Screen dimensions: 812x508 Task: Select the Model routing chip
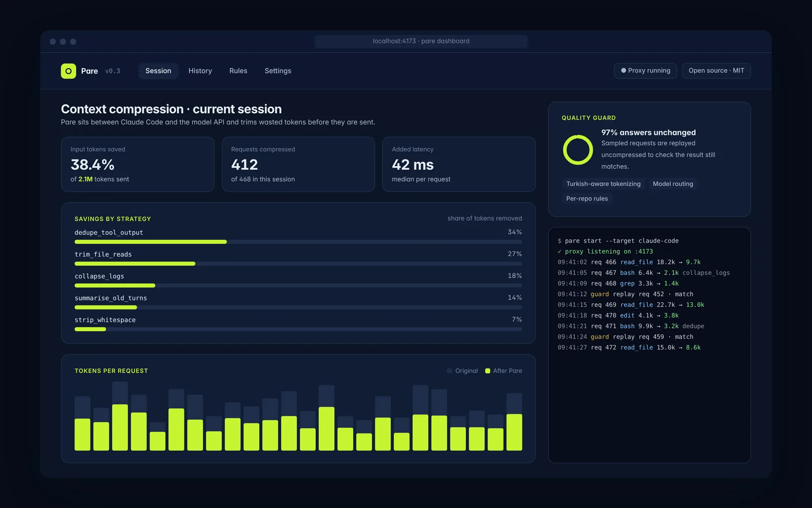(x=673, y=184)
